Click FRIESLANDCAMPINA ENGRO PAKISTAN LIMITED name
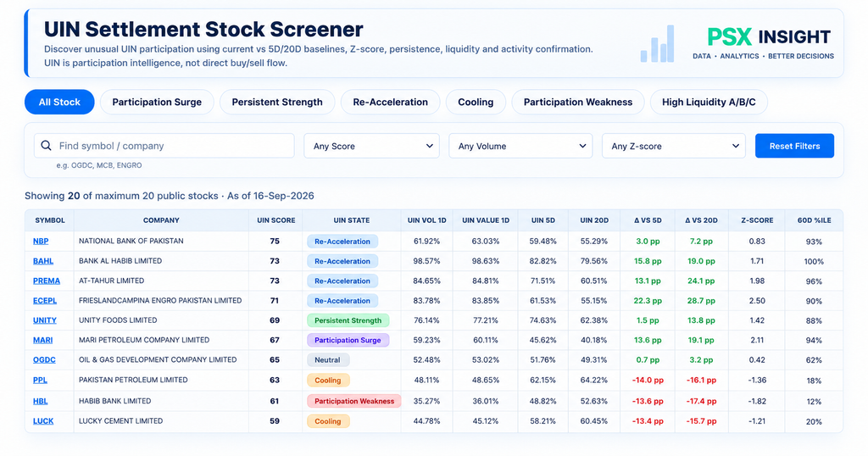Screen dimensions: 868x456 [160, 301]
